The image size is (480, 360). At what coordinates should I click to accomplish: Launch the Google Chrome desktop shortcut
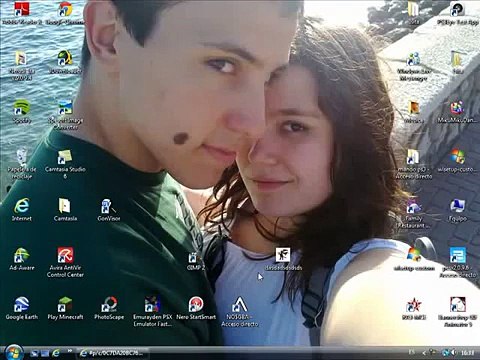65,14
